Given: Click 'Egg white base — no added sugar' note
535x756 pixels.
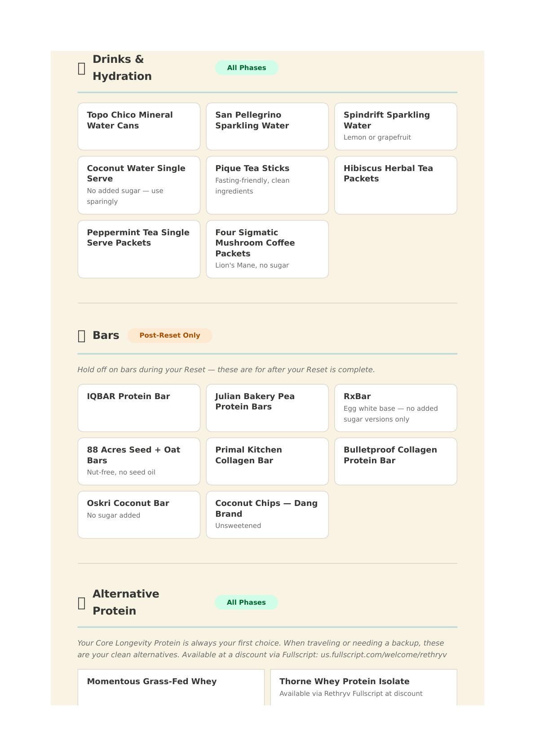Looking at the screenshot, I should tap(391, 414).
